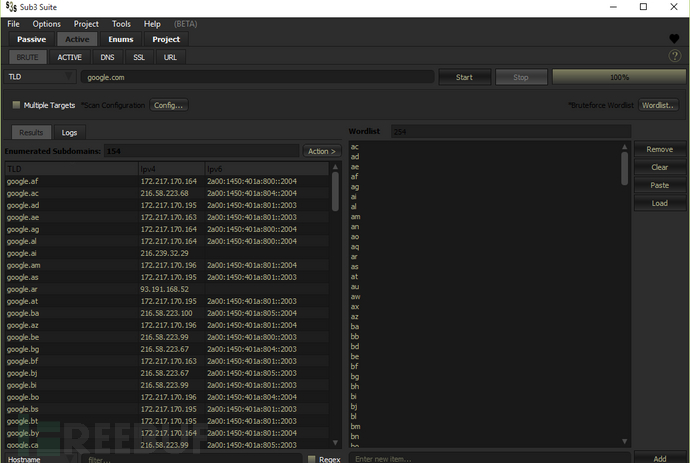Open the TLD type dropdown

pyautogui.click(x=40, y=77)
